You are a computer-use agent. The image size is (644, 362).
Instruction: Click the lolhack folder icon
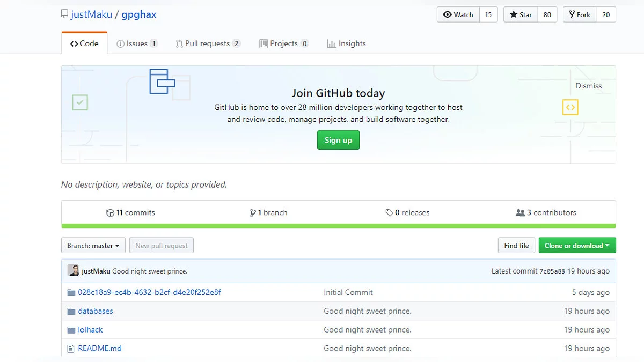pyautogui.click(x=71, y=330)
